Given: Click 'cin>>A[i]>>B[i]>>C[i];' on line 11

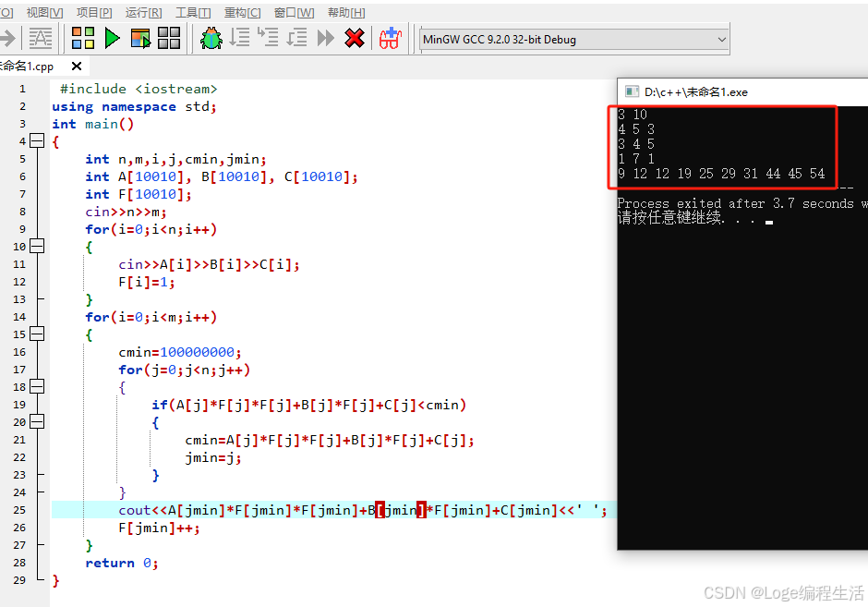Looking at the screenshot, I should click(209, 265).
